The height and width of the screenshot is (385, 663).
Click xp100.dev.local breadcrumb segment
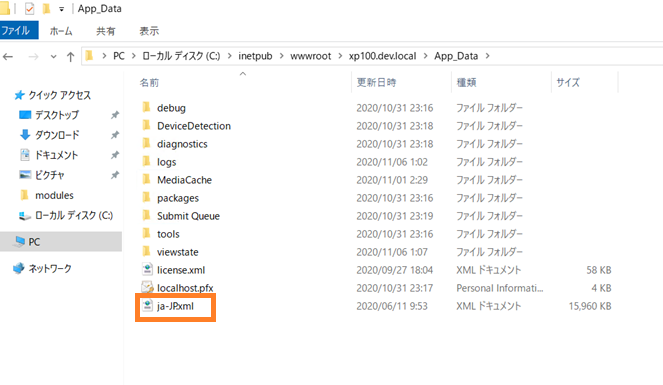382,56
